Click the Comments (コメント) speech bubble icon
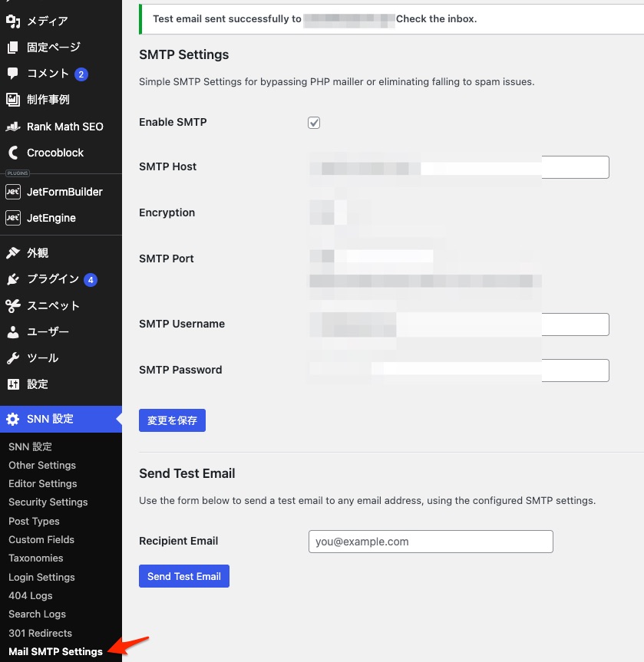This screenshot has height=662, width=644. (13, 74)
